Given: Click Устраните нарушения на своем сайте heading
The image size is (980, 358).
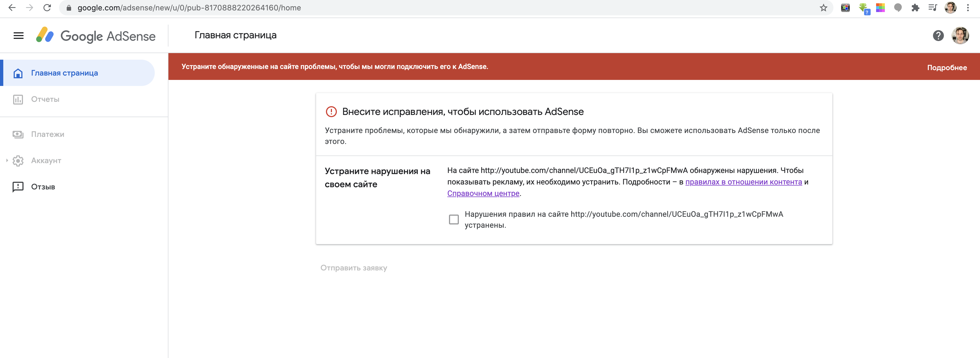Looking at the screenshot, I should click(x=377, y=178).
